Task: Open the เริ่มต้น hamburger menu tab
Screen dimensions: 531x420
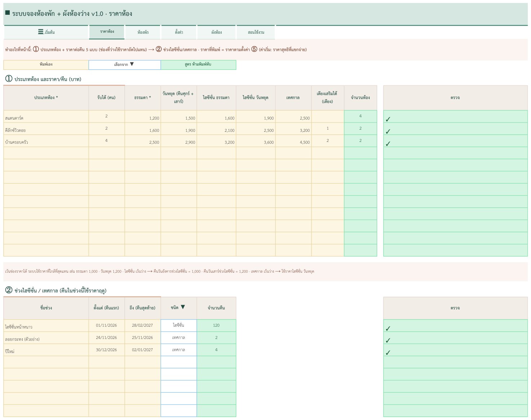Action: tap(46, 32)
